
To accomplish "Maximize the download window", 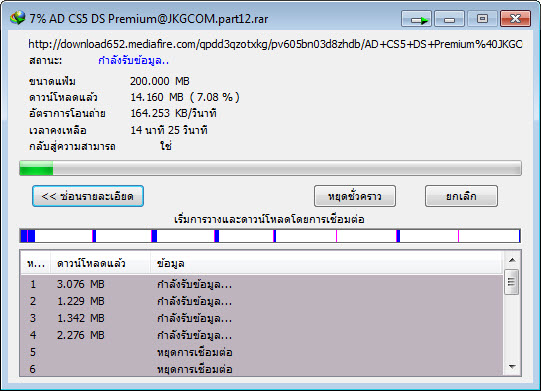I will tap(482, 19).
